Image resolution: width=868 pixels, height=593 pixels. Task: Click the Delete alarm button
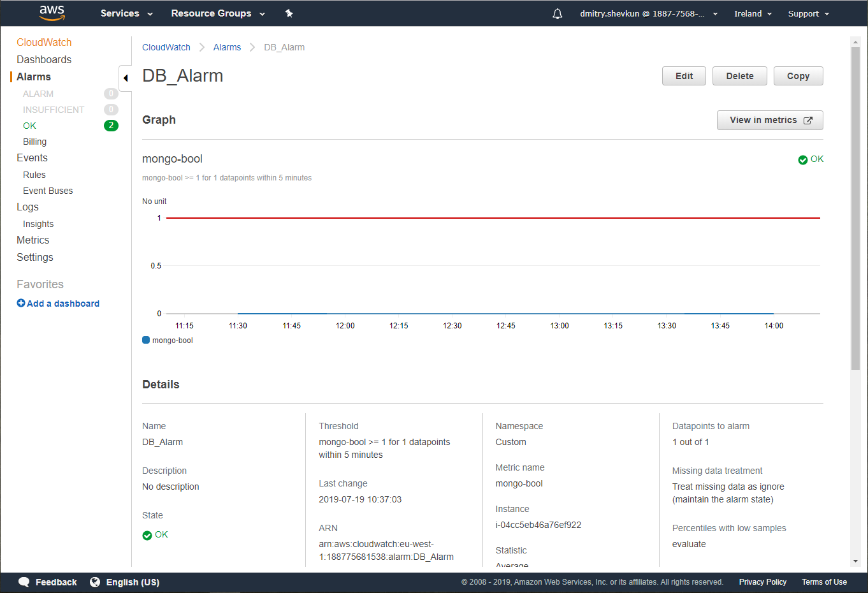pos(739,76)
